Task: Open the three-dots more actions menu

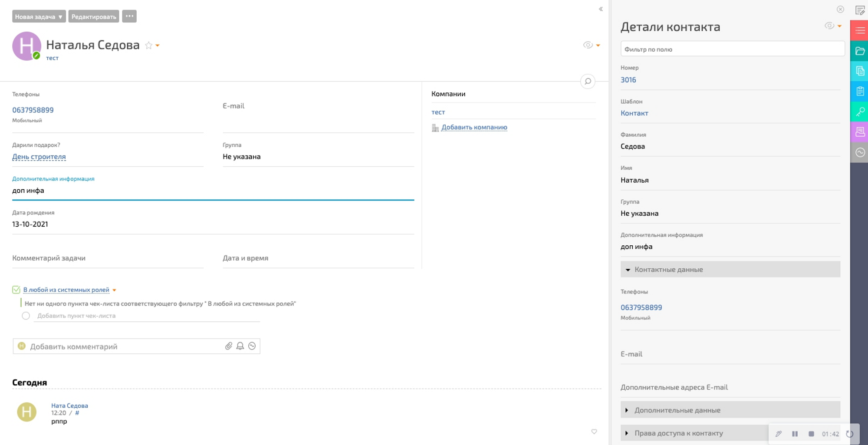Action: (x=129, y=16)
